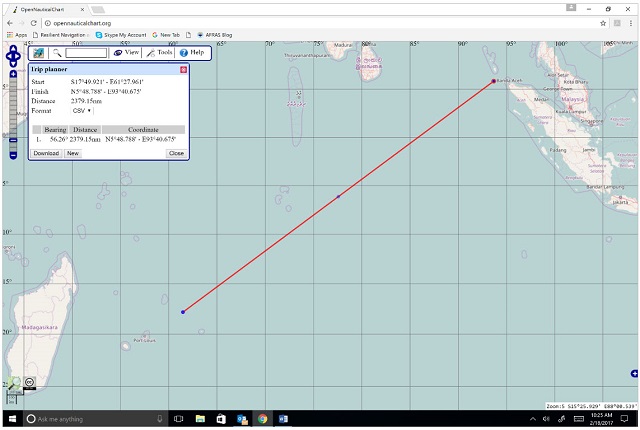The image size is (640, 430).
Task: Select the route midpoint marker
Action: pyautogui.click(x=338, y=197)
